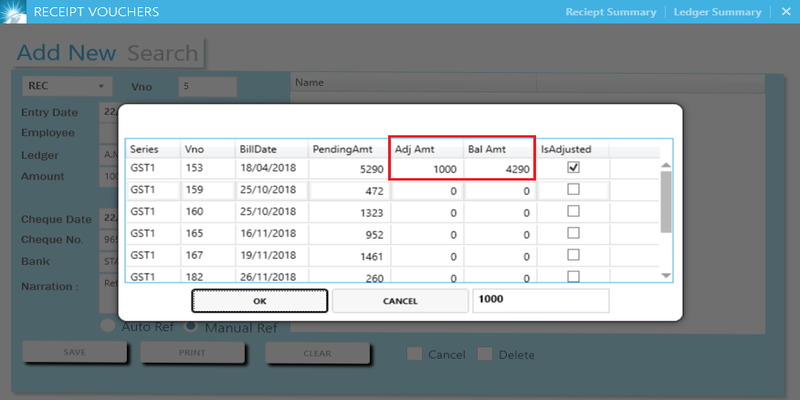
Task: Select pending amount 952 cell
Action: click(349, 234)
